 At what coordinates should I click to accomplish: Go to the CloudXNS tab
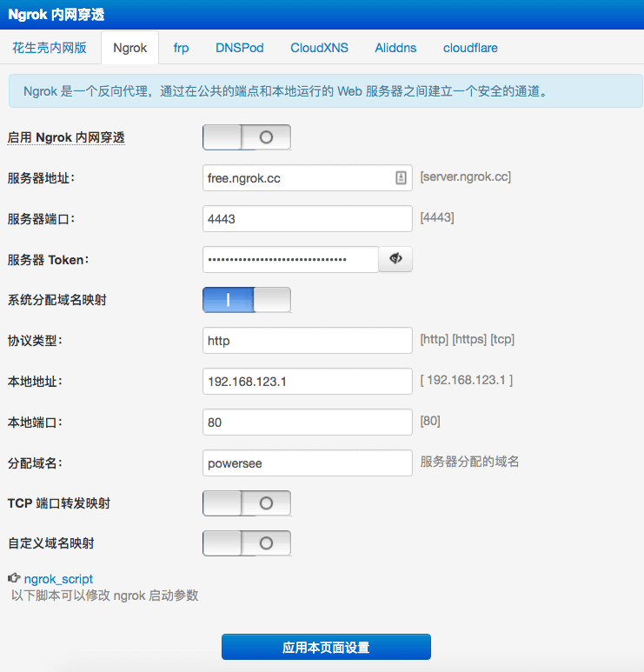pos(319,48)
